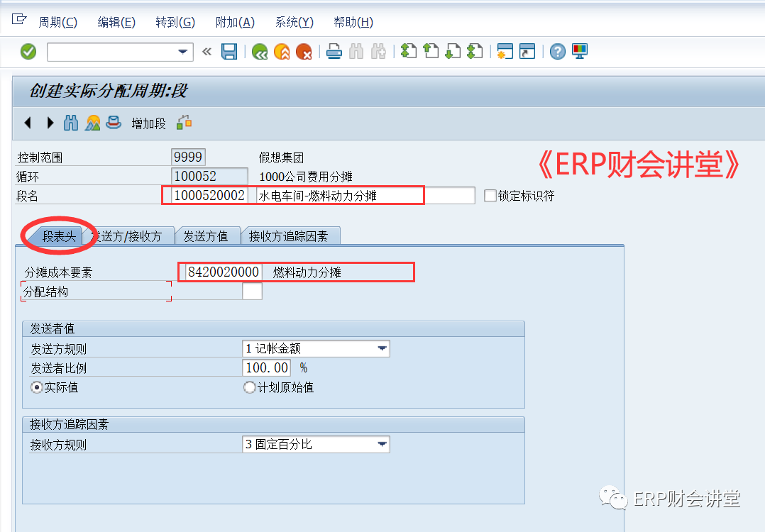Go to the first page icon

coord(409,51)
